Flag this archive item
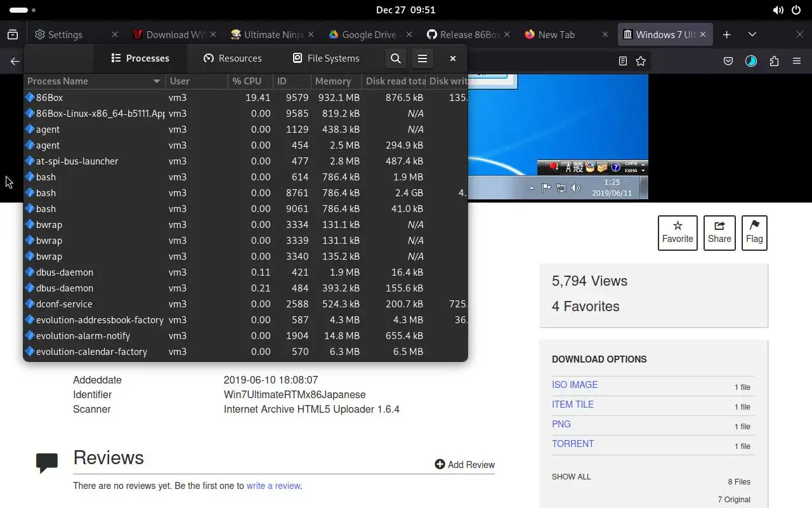 (x=754, y=232)
